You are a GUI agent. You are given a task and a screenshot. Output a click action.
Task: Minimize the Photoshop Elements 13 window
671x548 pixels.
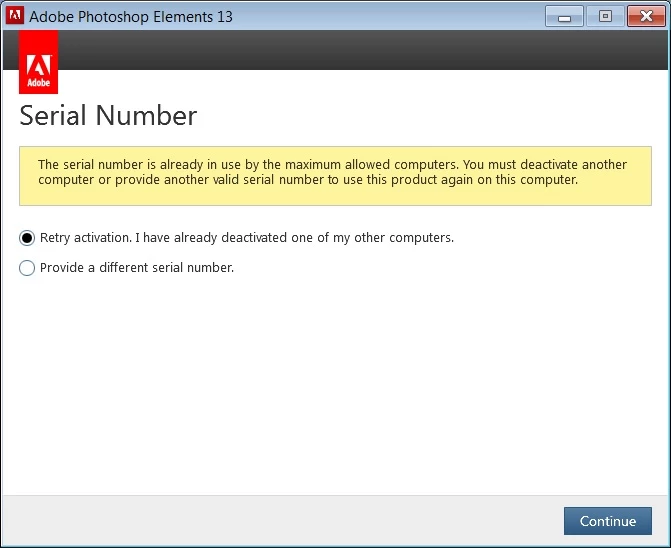[x=564, y=17]
